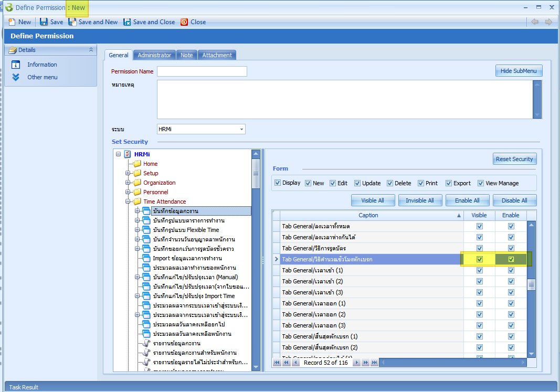Click the Save and Close icon
Image resolution: width=560 pixels, height=392 pixels.
click(127, 22)
